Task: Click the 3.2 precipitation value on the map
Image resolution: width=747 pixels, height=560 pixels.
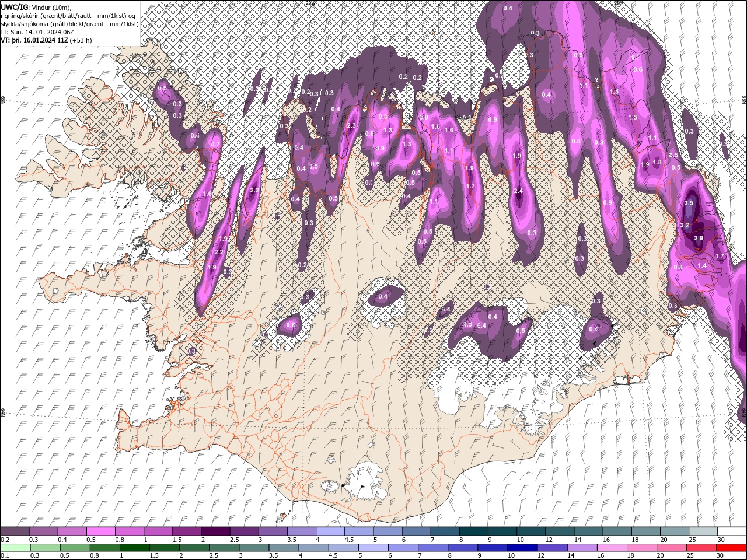Action: 685,225
